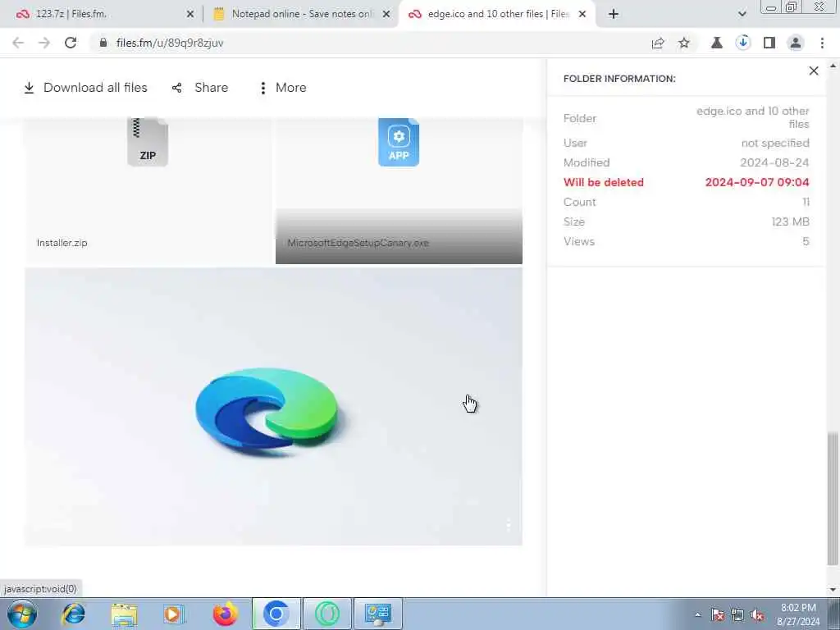Viewport: 840px width, 630px height.
Task: Reload the files.fm page
Action: tap(71, 43)
